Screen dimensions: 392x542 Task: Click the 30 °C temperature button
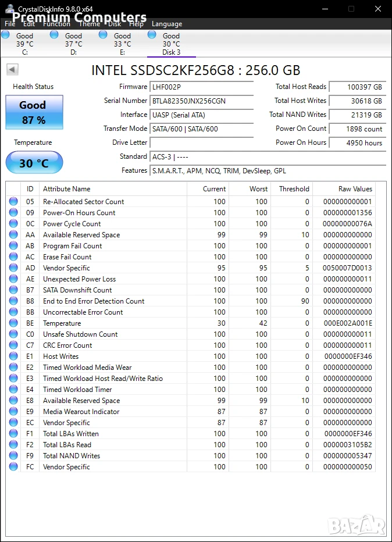pyautogui.click(x=34, y=162)
